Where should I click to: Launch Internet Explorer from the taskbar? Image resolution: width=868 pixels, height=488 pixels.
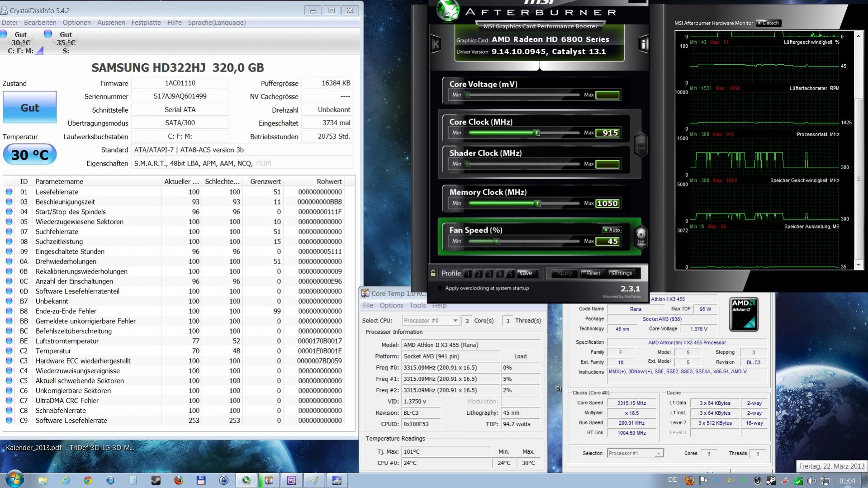[x=66, y=480]
